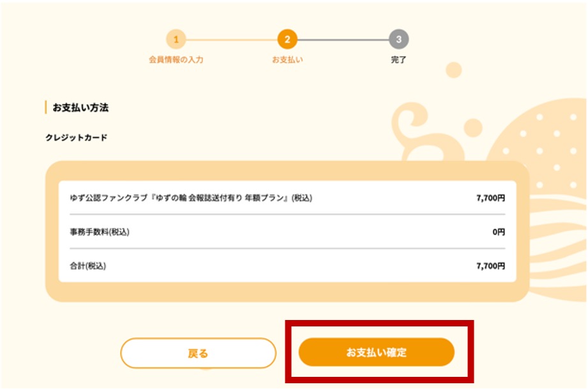
Task: Click the お支払い方法 section heading
Action: point(80,107)
